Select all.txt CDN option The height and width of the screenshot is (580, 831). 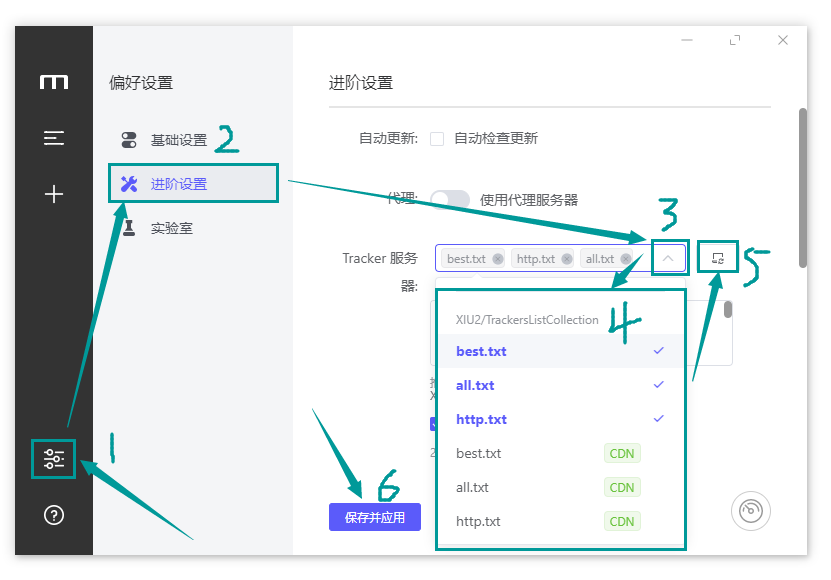pos(560,487)
